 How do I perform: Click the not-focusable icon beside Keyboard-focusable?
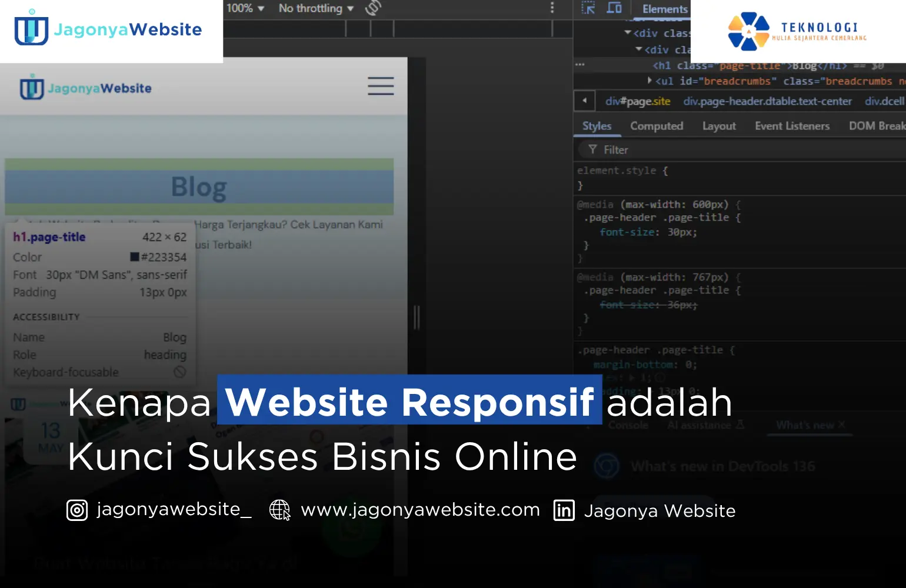point(180,372)
